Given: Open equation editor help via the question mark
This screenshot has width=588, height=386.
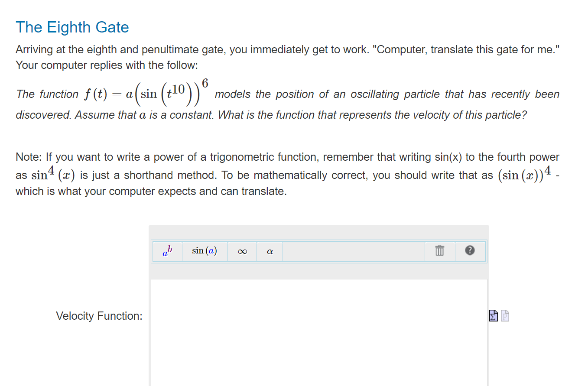Looking at the screenshot, I should 470,251.
